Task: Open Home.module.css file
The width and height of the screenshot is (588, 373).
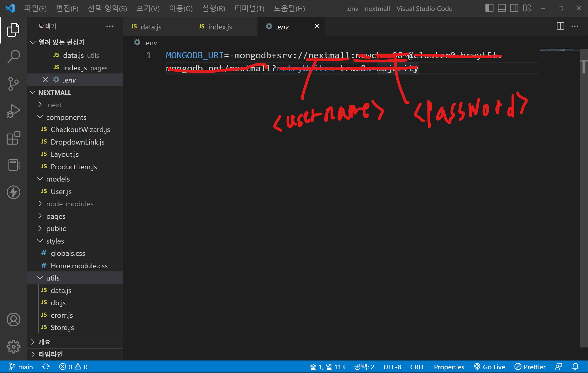Action: 75,266
